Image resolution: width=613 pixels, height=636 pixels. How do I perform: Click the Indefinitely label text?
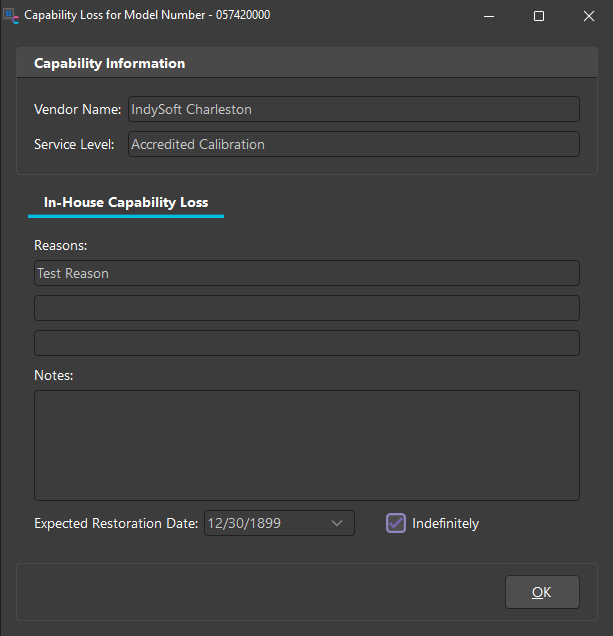(x=445, y=523)
